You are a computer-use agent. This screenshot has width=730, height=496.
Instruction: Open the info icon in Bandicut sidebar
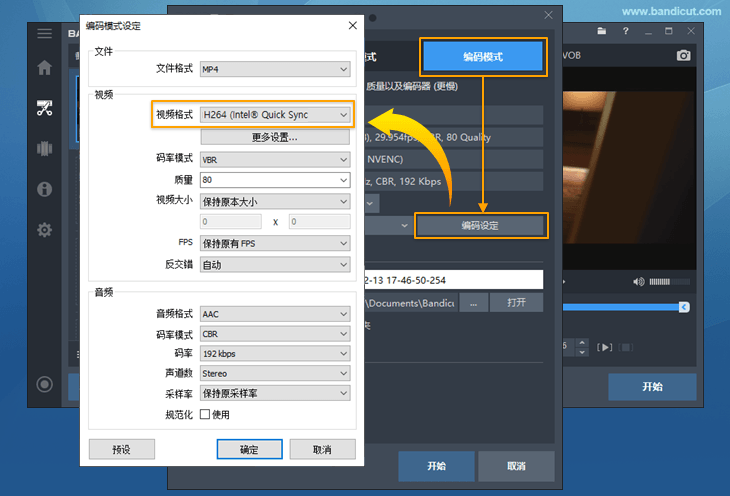coord(45,189)
